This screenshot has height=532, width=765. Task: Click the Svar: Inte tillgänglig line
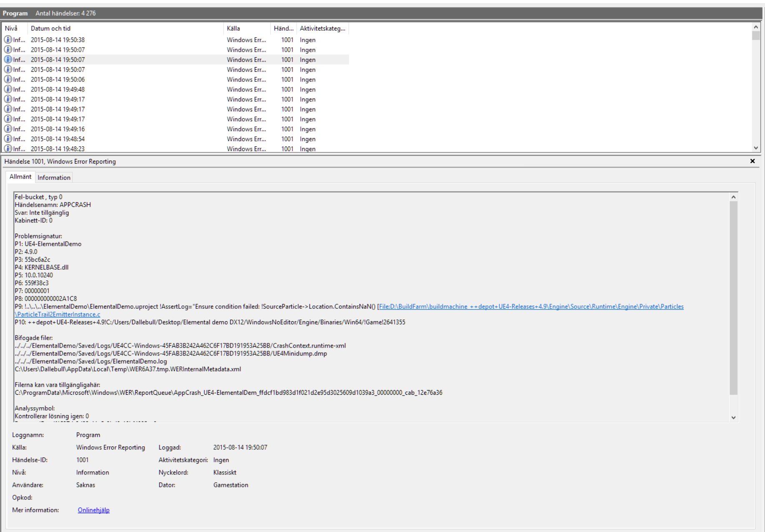pyautogui.click(x=42, y=213)
